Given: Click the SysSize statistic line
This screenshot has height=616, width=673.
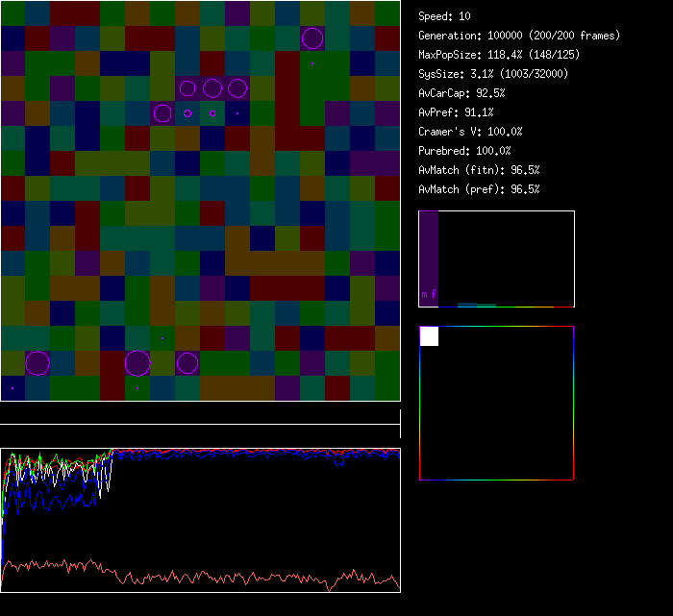Looking at the screenshot, I should [491, 74].
